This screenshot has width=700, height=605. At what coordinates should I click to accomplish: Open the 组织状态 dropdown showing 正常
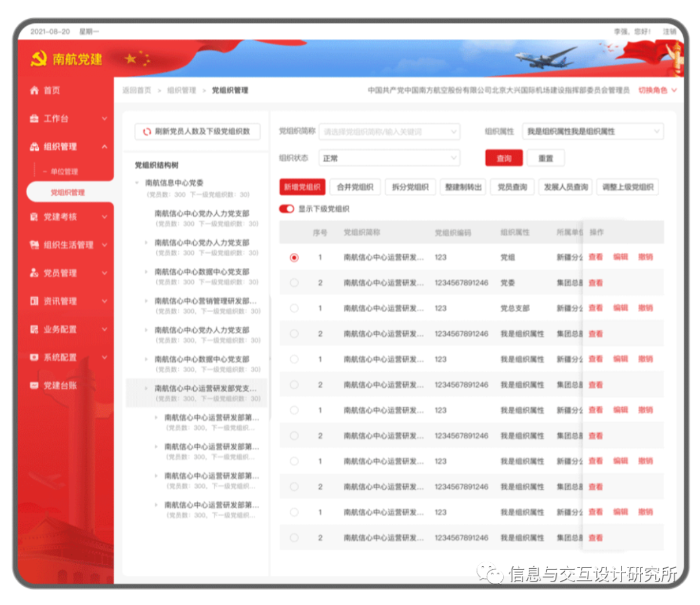pyautogui.click(x=390, y=158)
